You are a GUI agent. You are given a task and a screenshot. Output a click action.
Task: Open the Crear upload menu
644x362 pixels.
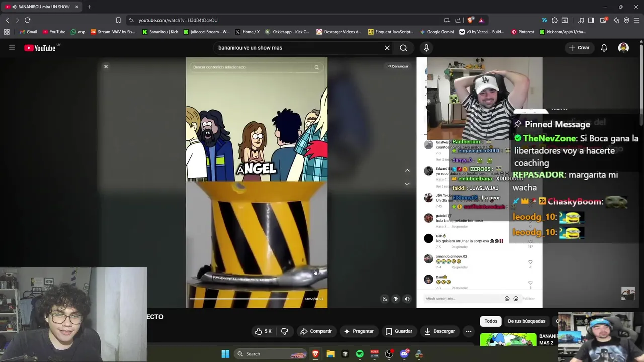[x=579, y=48]
